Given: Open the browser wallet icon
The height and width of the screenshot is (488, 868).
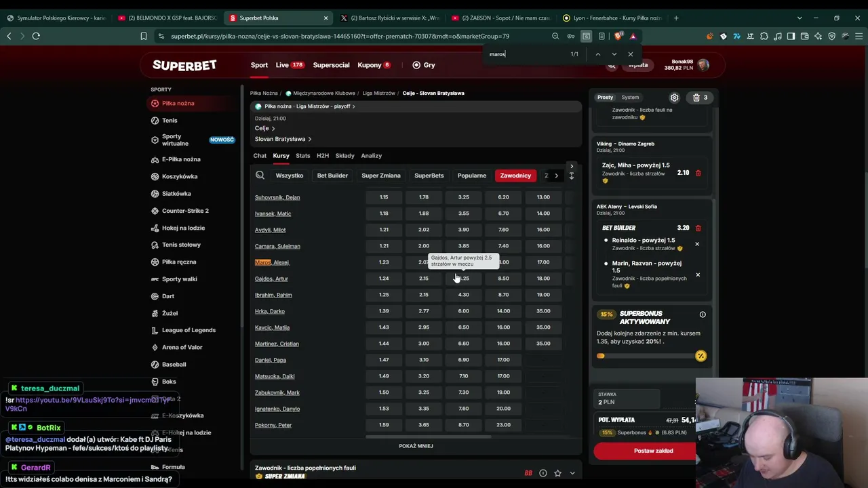Looking at the screenshot, I should 805,36.
